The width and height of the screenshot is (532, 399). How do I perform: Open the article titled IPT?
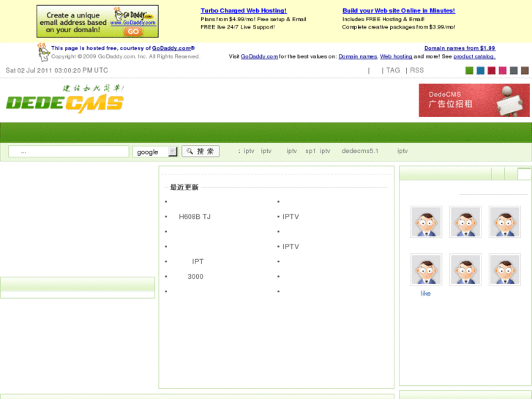pyautogui.click(x=198, y=261)
